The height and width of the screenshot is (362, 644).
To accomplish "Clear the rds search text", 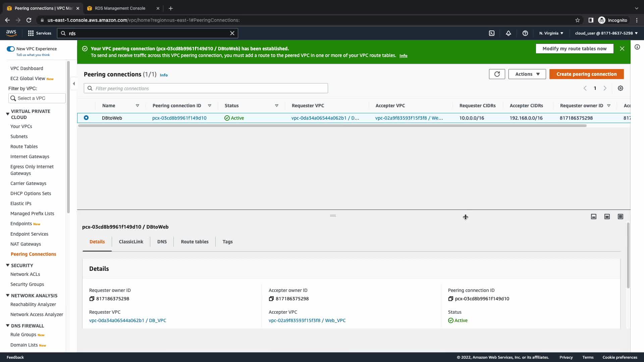I will pyautogui.click(x=232, y=33).
